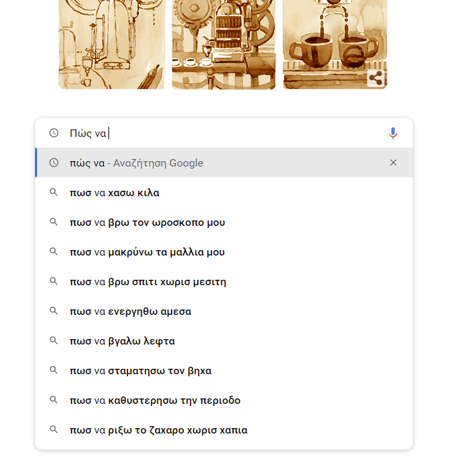
Task: Remove the 'πώς να' history suggestion
Action: 393,162
